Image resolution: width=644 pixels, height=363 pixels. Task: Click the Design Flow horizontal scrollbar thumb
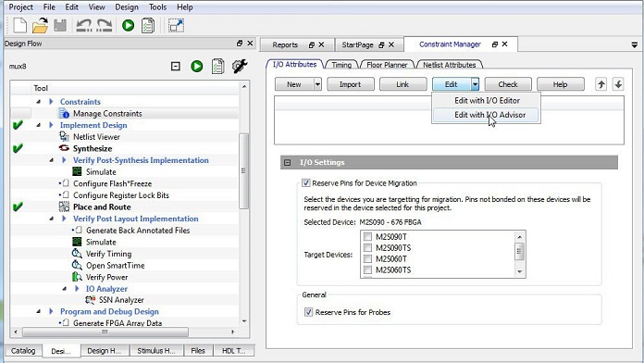pyautogui.click(x=105, y=332)
